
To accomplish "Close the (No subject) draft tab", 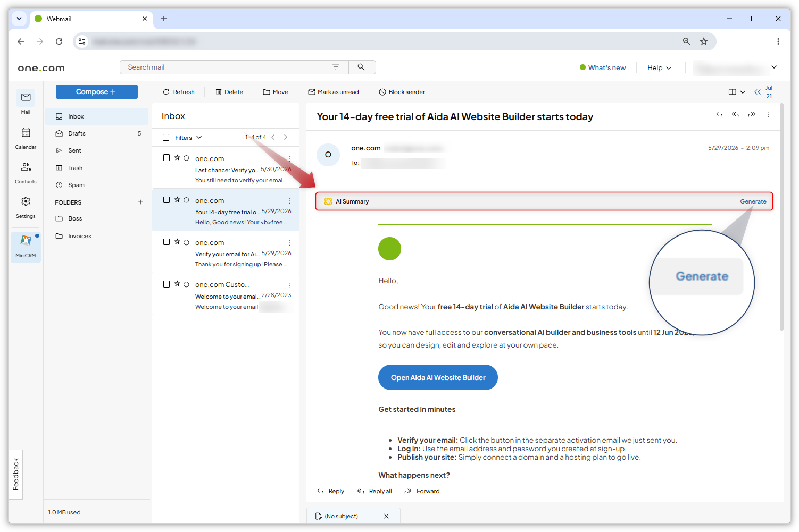I will 386,516.
